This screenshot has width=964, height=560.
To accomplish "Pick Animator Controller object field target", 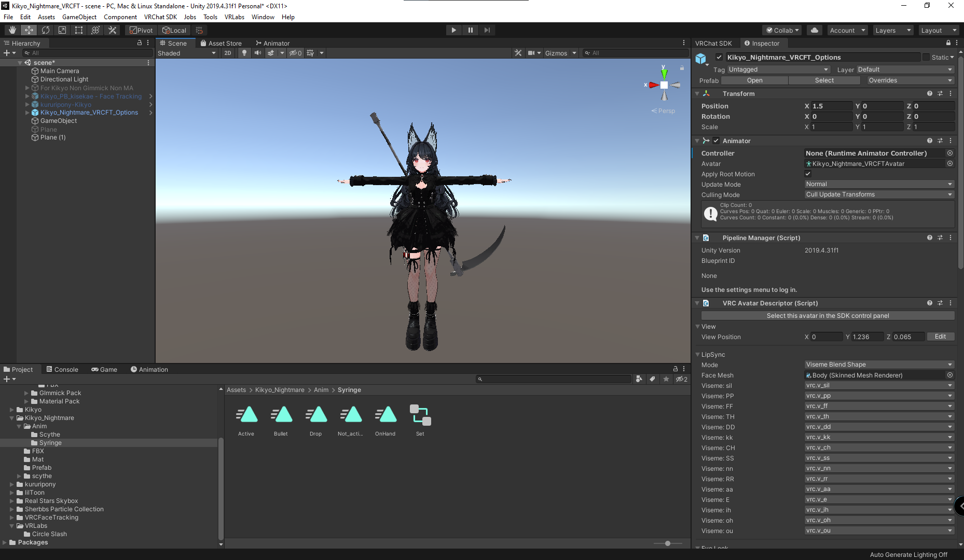I will click(949, 153).
